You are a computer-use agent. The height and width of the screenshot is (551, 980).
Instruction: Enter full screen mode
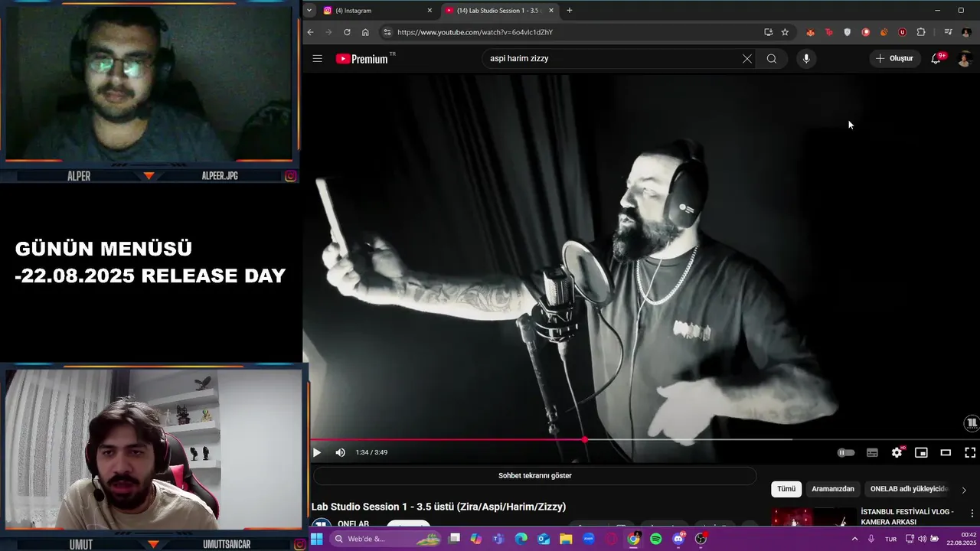click(x=969, y=452)
